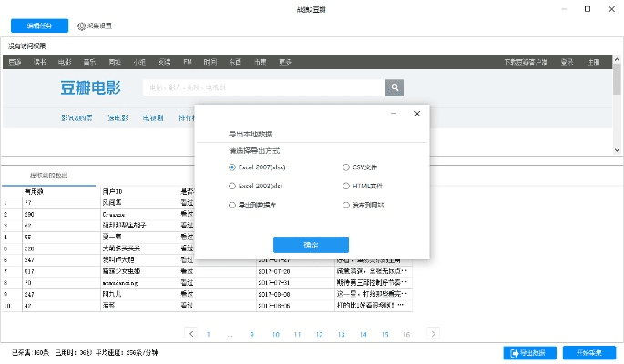The image size is (624, 364).
Task: Jump to results page 12
Action: tap(319, 335)
